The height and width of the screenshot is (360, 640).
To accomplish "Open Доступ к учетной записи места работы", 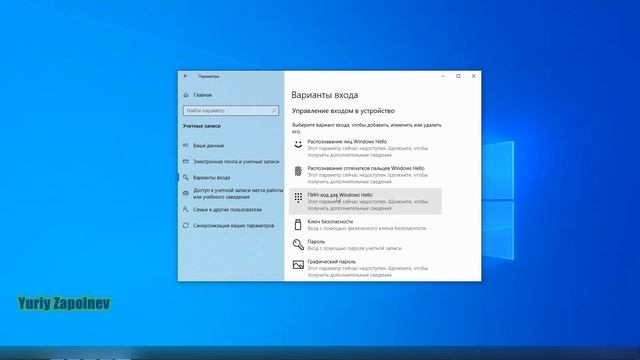I will 238,193.
